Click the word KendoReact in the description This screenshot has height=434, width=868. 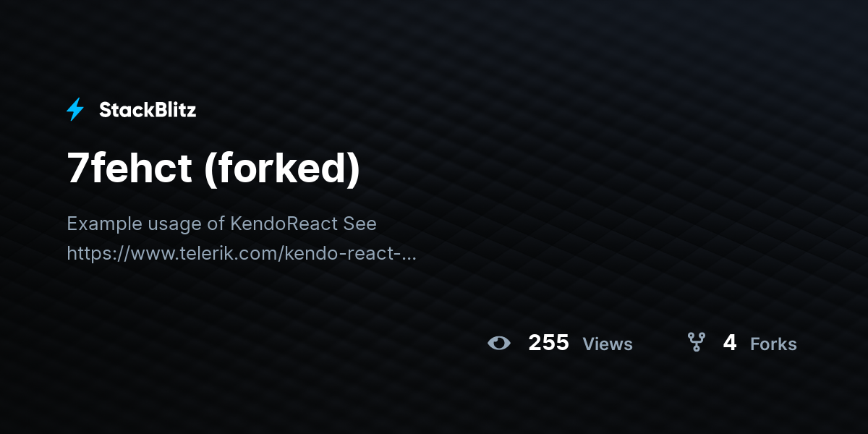tap(284, 224)
